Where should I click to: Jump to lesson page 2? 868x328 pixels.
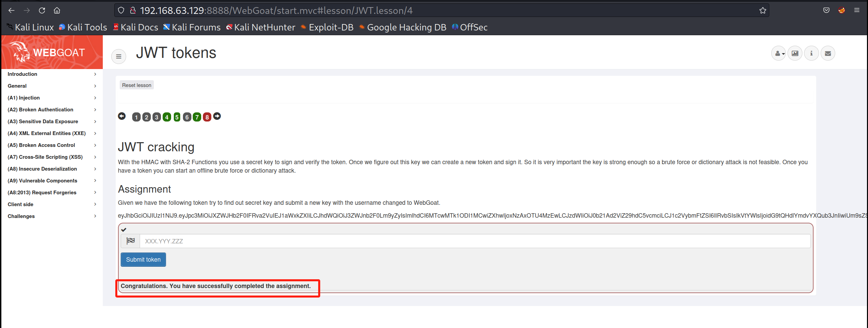(x=146, y=117)
